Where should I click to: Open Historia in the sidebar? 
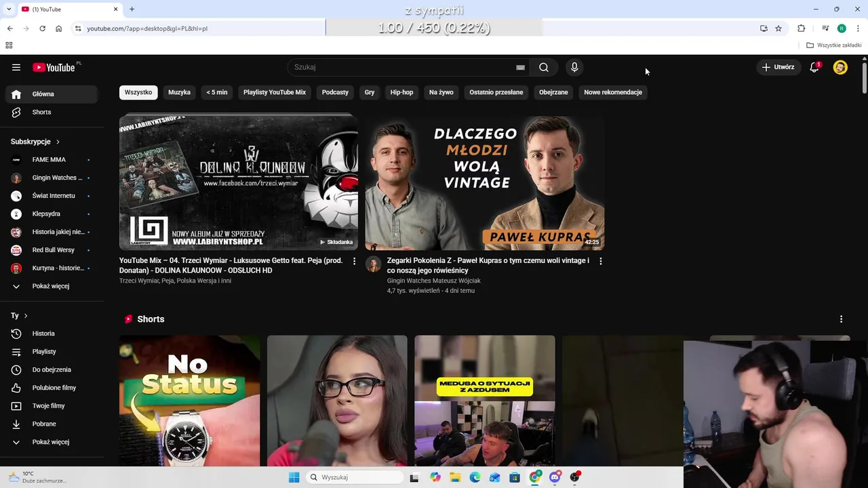click(52, 333)
